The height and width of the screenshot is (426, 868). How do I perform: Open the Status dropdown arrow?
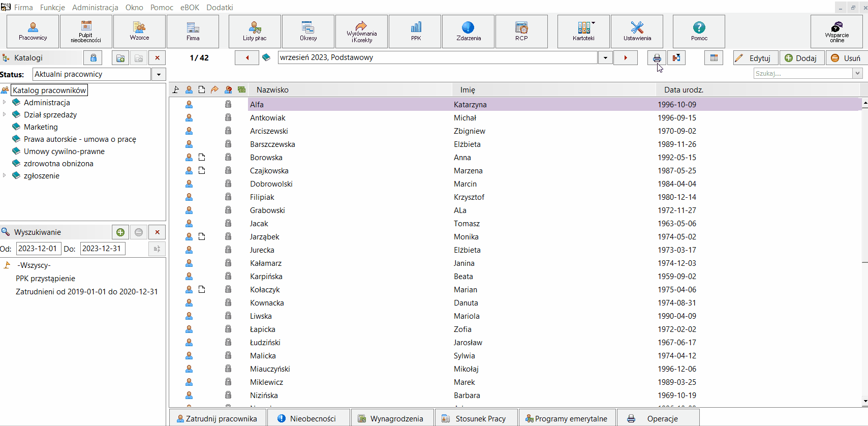[159, 74]
